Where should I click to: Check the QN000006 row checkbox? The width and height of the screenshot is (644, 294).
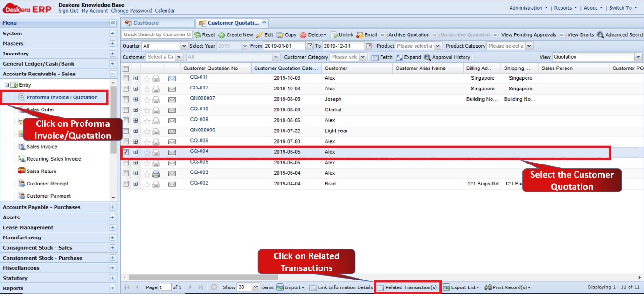click(x=125, y=131)
